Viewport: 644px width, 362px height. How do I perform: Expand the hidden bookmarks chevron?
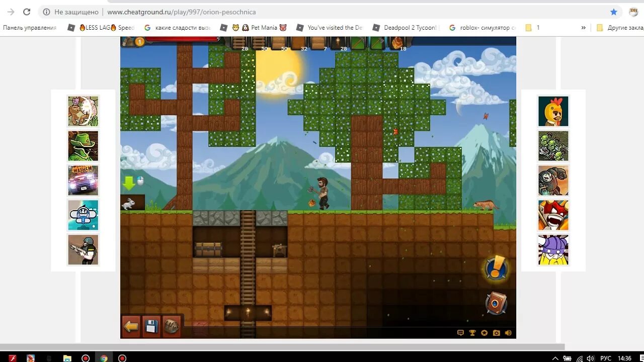[x=583, y=28]
